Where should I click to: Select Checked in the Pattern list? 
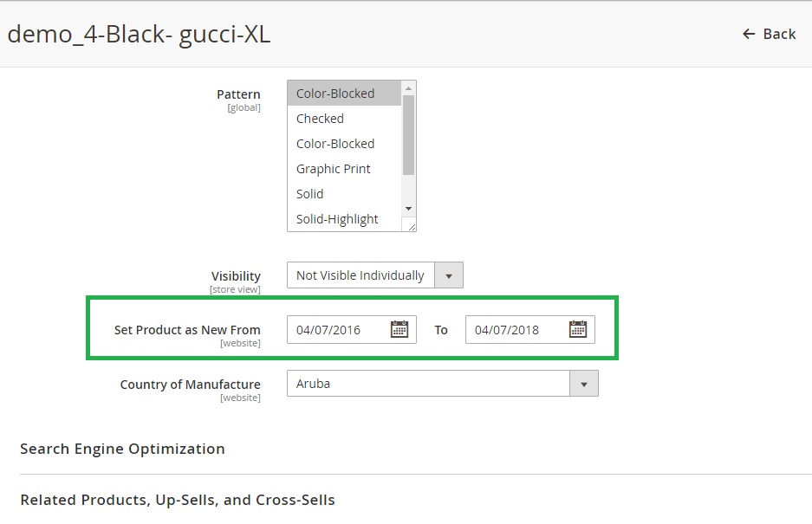(320, 119)
